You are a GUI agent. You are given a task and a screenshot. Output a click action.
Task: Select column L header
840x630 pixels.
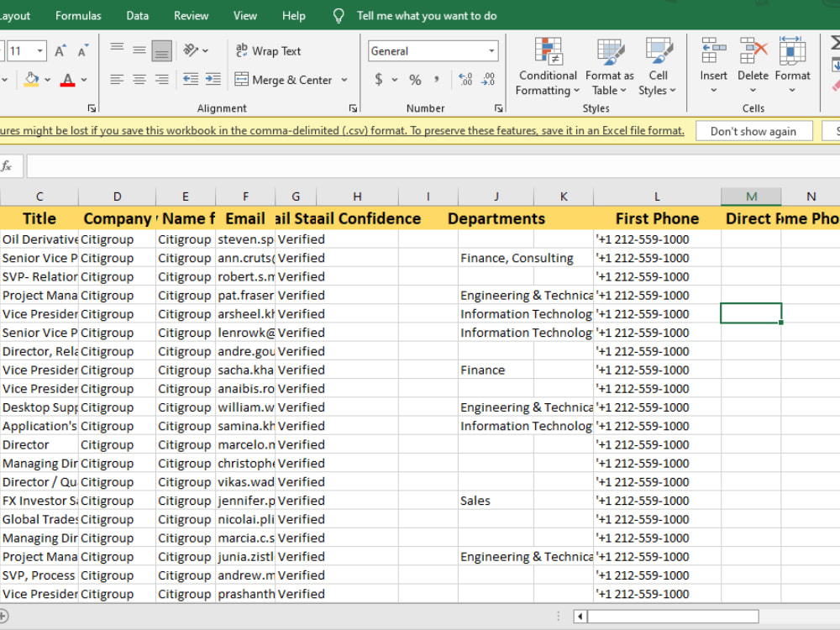tap(657, 197)
